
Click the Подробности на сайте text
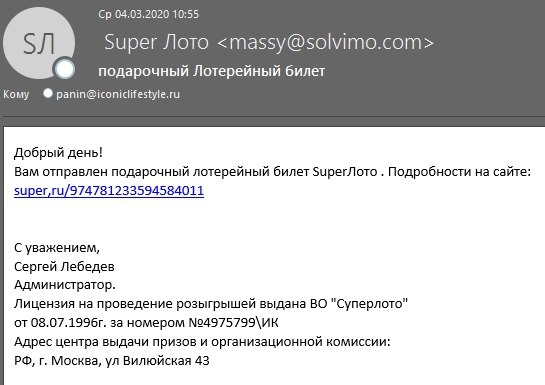[459, 172]
